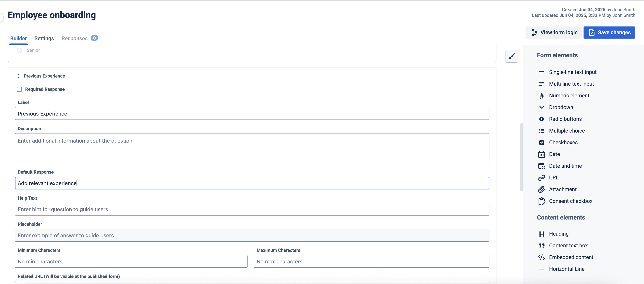
Task: Switch to the Settings tab
Action: click(44, 38)
